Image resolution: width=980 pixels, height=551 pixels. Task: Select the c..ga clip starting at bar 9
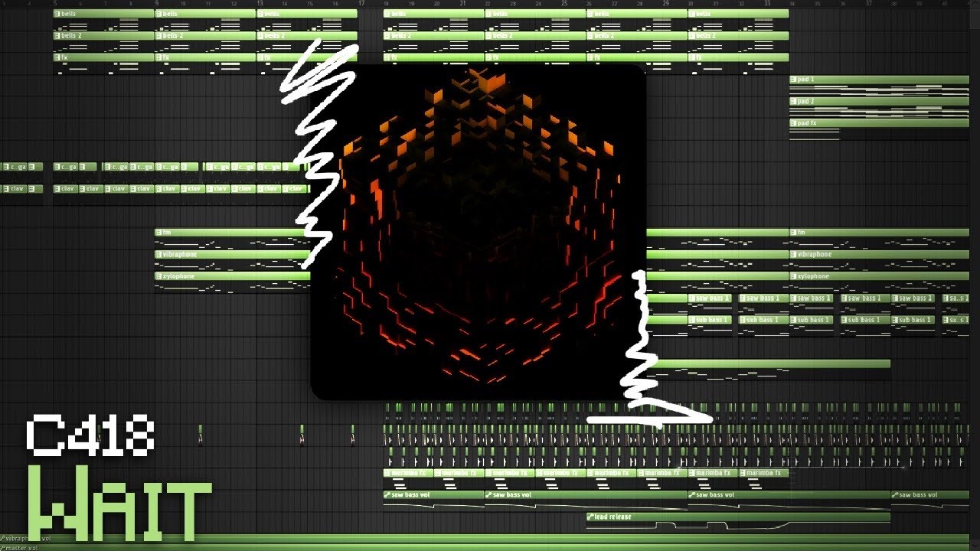pyautogui.click(x=167, y=167)
